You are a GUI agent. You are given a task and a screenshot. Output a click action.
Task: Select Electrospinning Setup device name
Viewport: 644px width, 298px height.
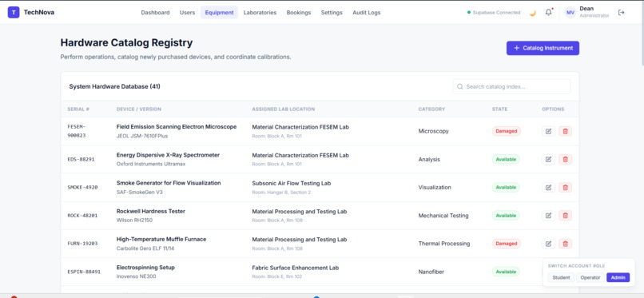pos(145,268)
